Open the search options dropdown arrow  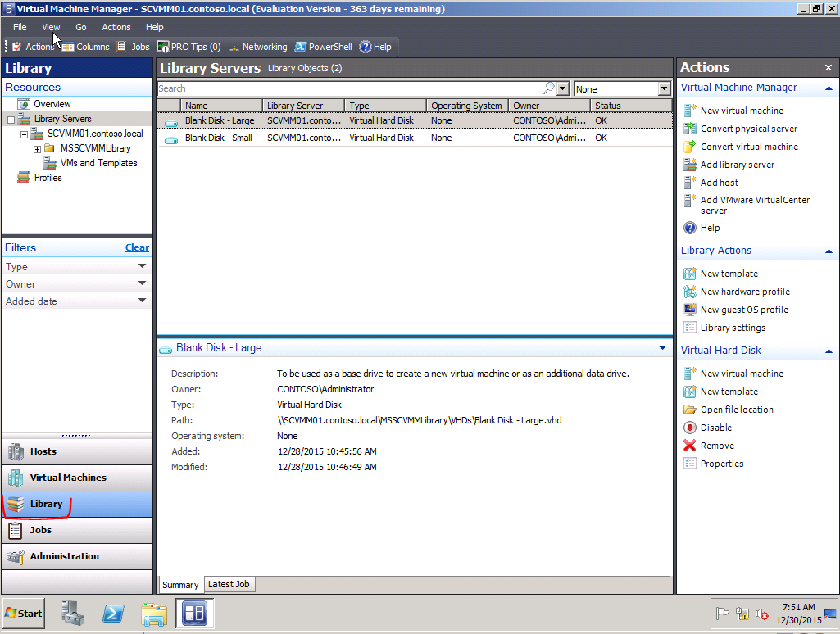pos(562,88)
